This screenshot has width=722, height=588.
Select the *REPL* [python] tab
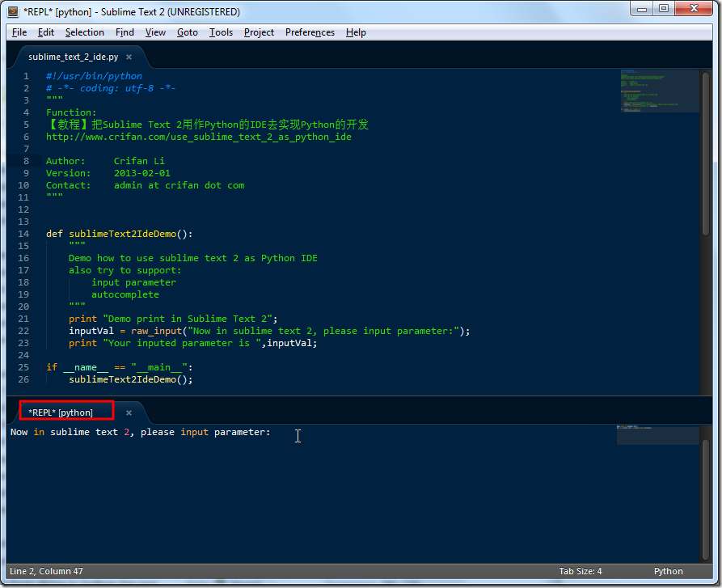pos(65,412)
